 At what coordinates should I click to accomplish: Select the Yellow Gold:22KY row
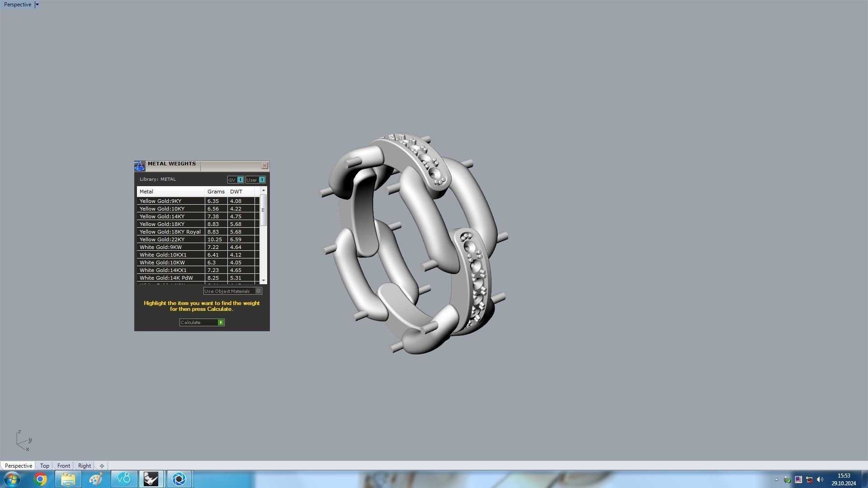[198, 239]
